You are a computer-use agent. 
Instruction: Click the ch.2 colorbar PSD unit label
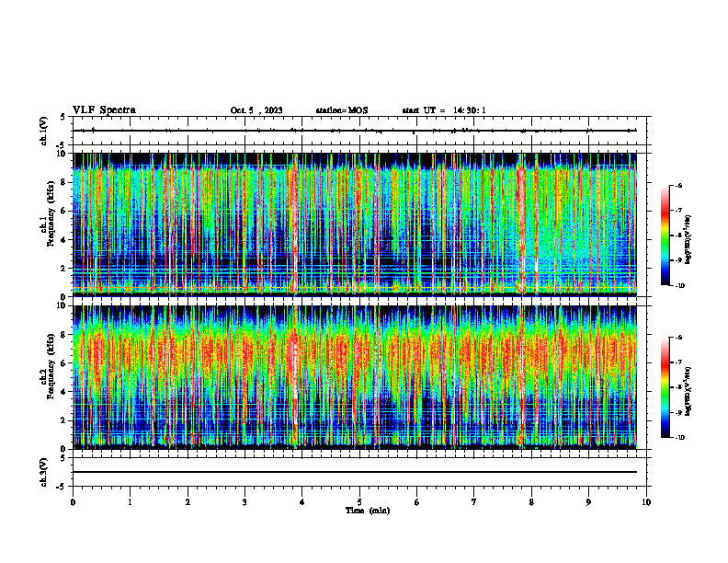click(x=688, y=392)
